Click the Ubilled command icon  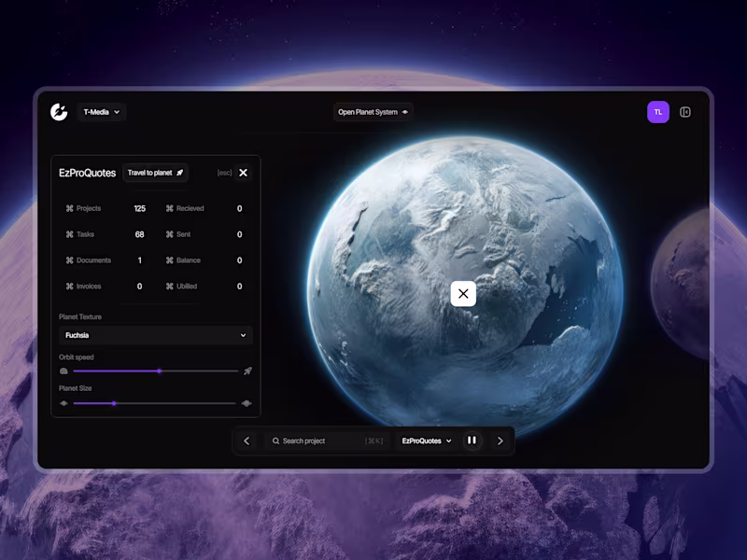click(170, 287)
